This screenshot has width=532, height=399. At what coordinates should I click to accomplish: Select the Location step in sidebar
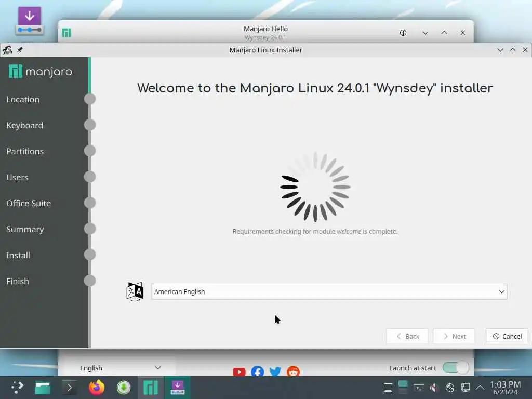pyautogui.click(x=23, y=99)
